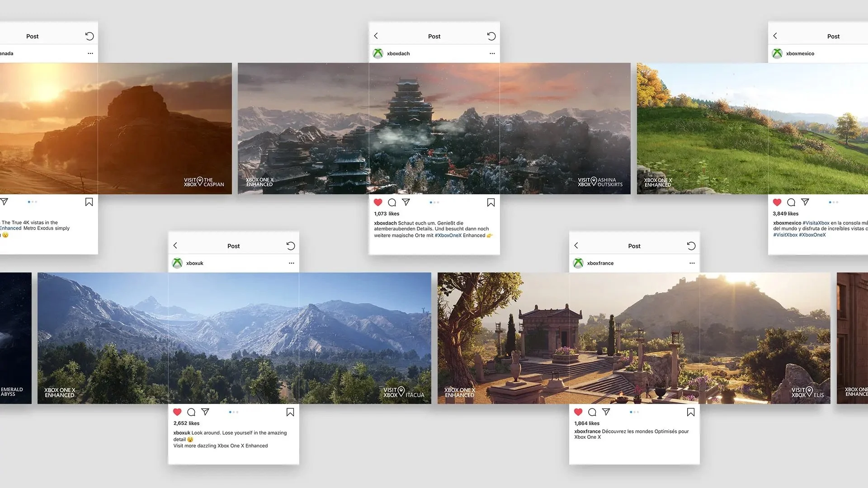Refresh the xboxuk post
This screenshot has height=488, width=868.
[x=291, y=246]
